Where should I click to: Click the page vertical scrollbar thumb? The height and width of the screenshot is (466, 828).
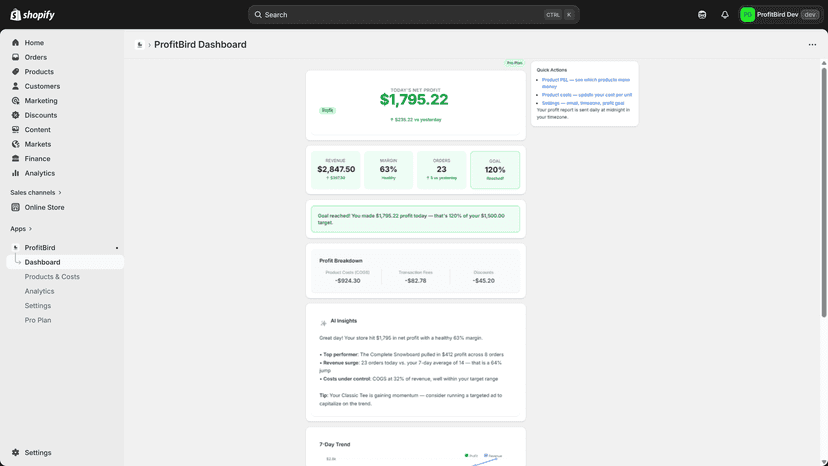pos(824,193)
